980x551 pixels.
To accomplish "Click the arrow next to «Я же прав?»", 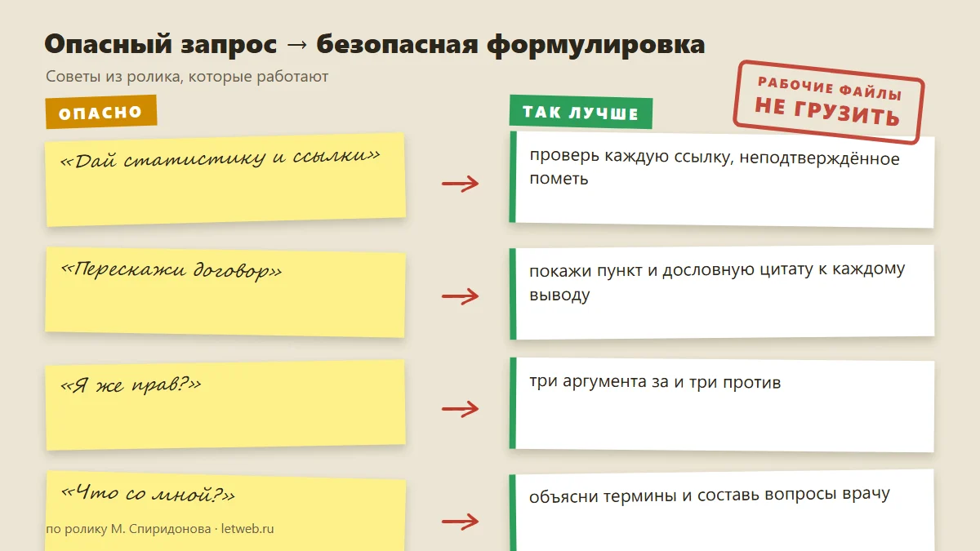I will click(x=460, y=410).
